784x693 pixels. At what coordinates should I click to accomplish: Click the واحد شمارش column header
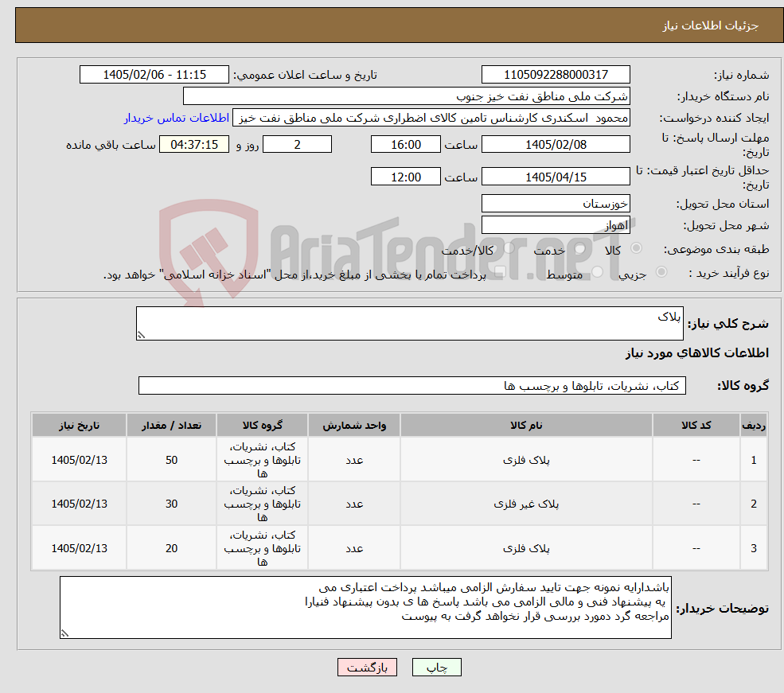pyautogui.click(x=354, y=425)
